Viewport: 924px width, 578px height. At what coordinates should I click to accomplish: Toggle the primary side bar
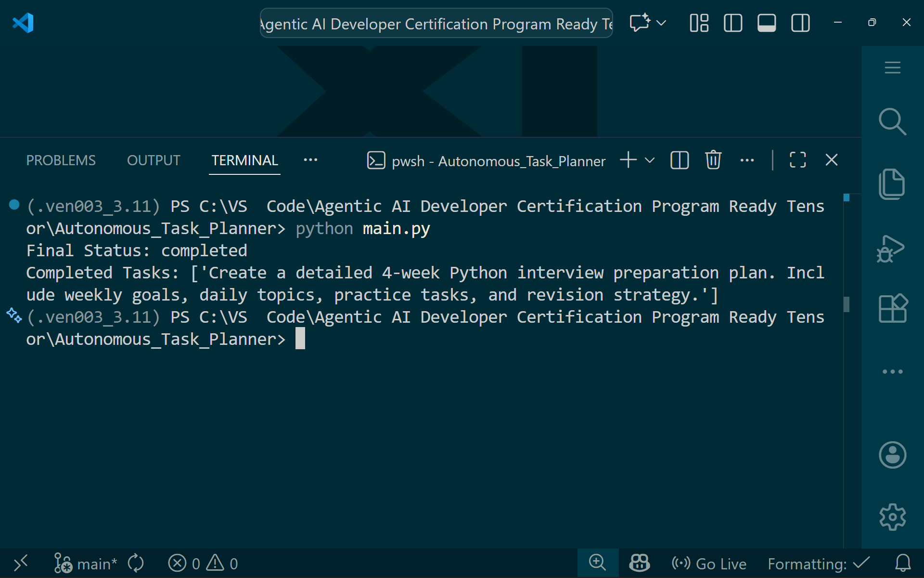[x=732, y=23]
